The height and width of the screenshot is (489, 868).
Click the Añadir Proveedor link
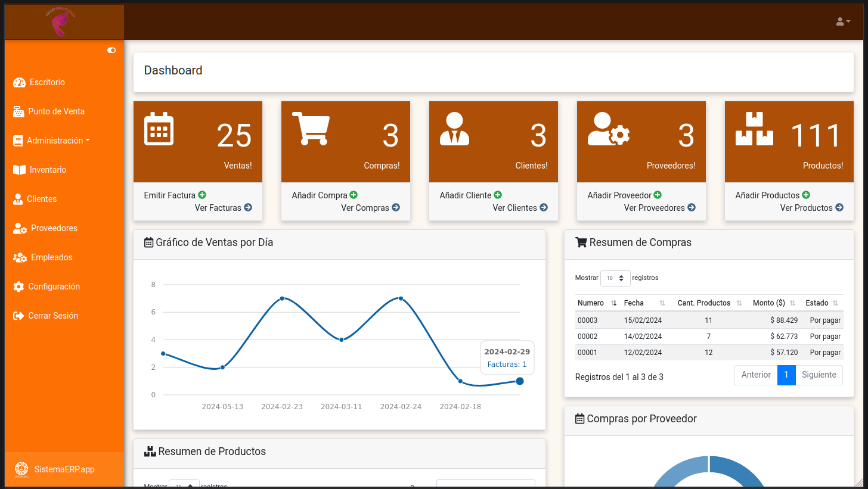tap(619, 195)
